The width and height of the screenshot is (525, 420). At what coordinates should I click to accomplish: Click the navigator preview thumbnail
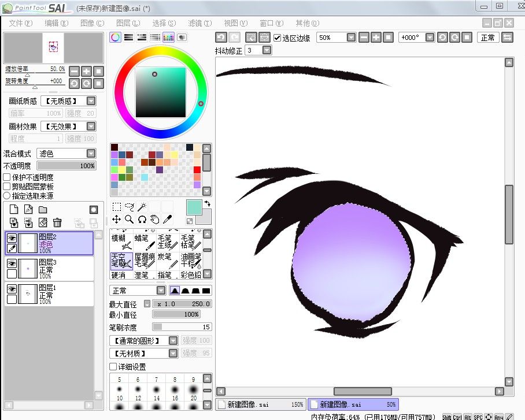tap(53, 48)
